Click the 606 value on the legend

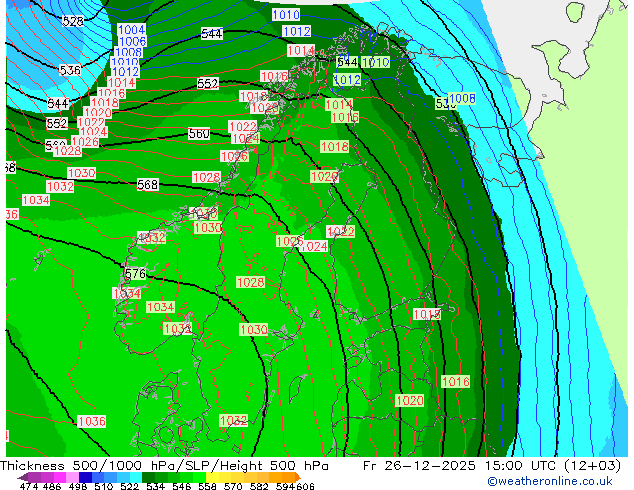[305, 486]
